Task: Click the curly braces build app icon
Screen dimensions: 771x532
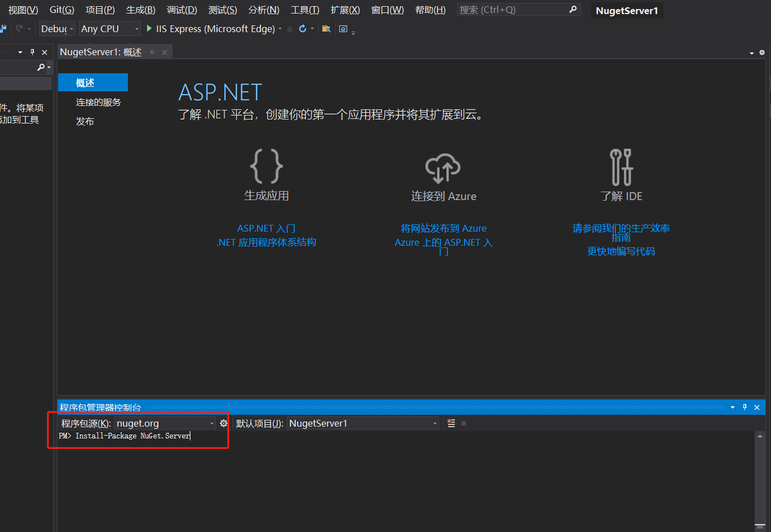Action: (267, 166)
